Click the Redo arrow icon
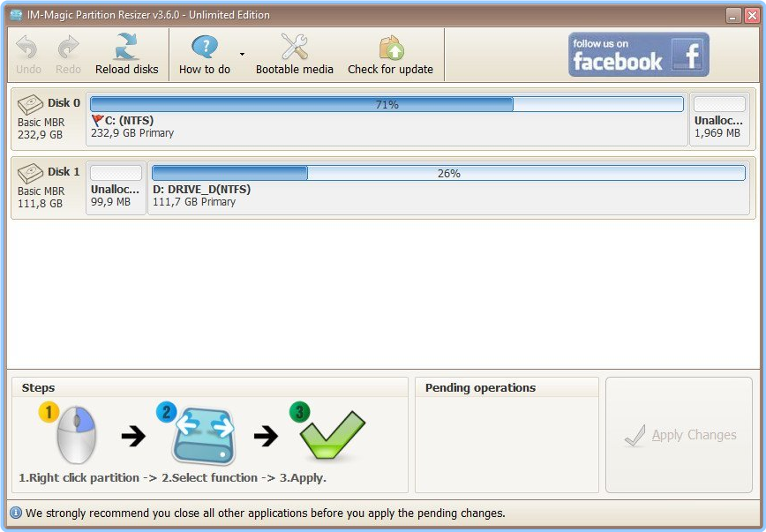Viewport: 766px width, 532px height. pyautogui.click(x=69, y=47)
